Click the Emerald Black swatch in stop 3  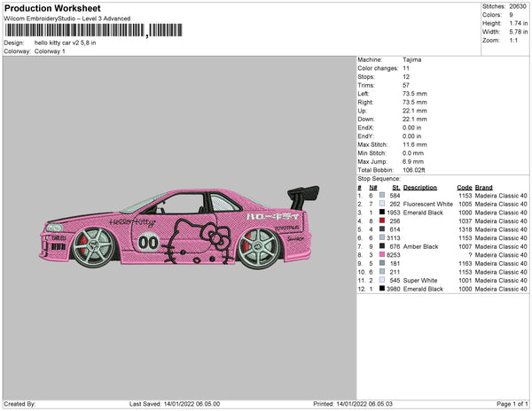381,213
